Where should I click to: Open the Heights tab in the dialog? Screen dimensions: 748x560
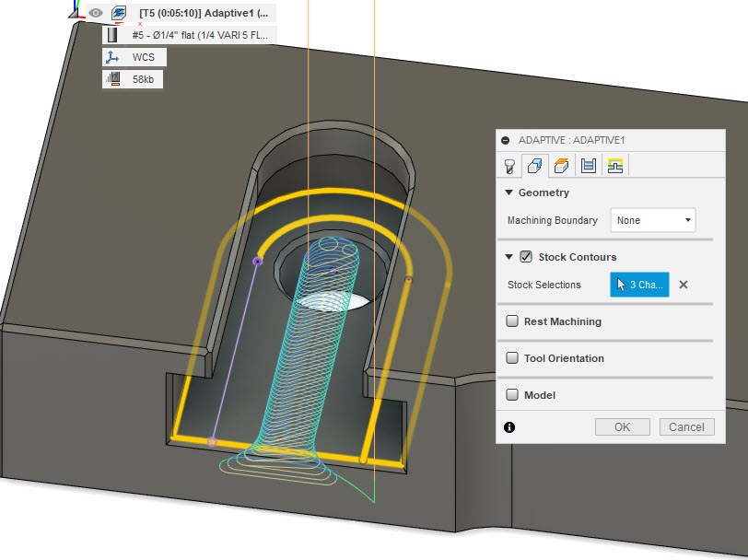(561, 166)
